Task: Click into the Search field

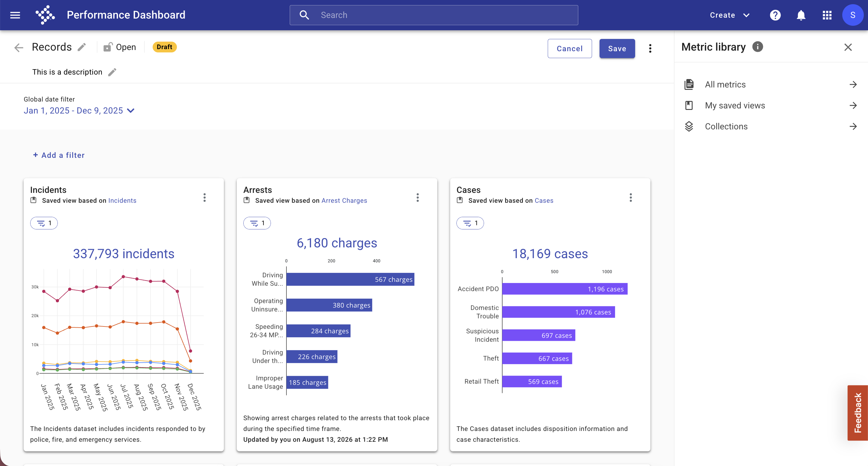Action: point(434,15)
